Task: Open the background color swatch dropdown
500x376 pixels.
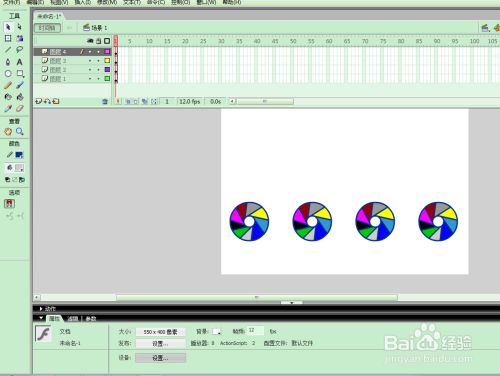Action: pos(217,332)
